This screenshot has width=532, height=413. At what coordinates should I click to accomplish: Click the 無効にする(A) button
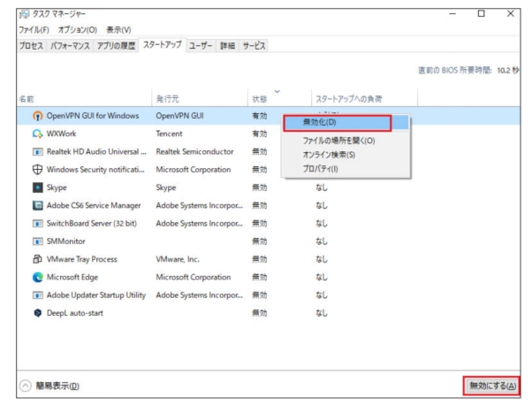pos(492,386)
